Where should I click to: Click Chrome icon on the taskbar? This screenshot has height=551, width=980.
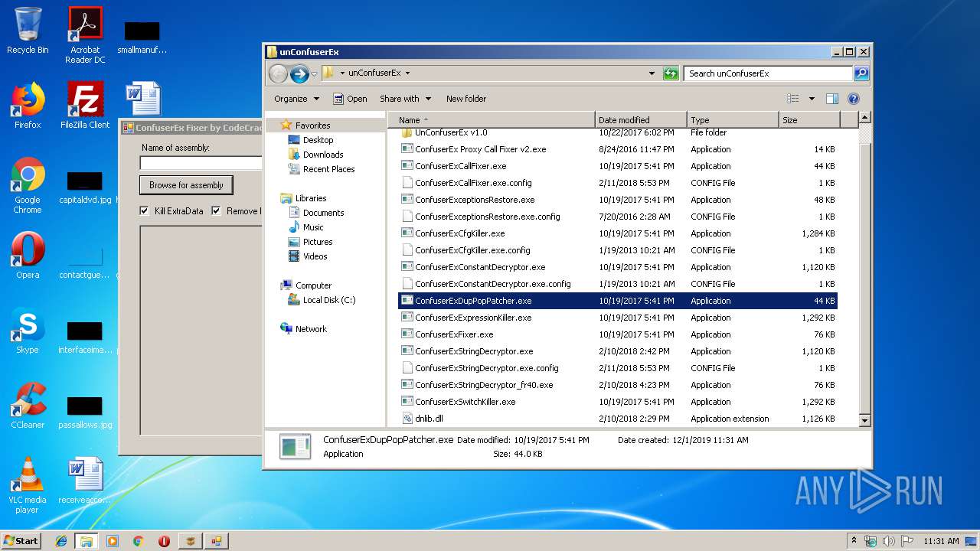coord(139,541)
